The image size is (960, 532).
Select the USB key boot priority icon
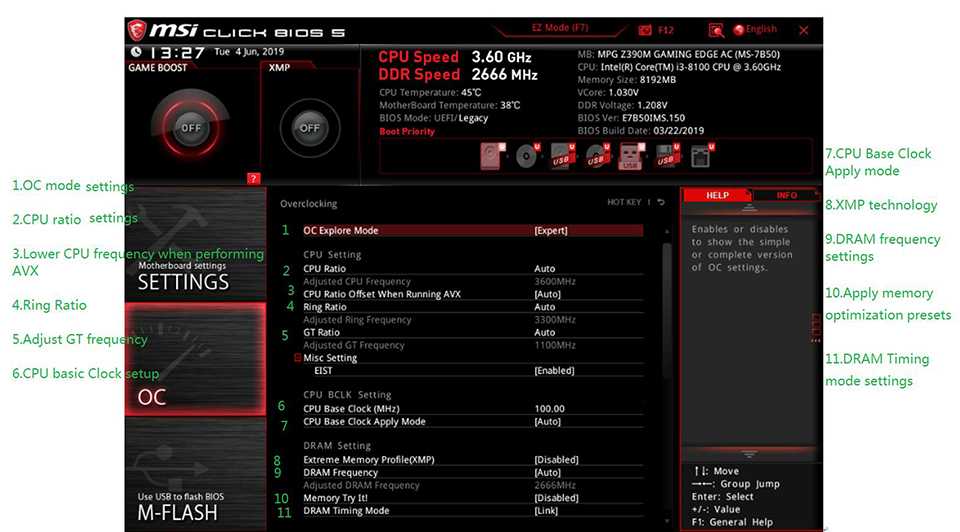[x=630, y=156]
